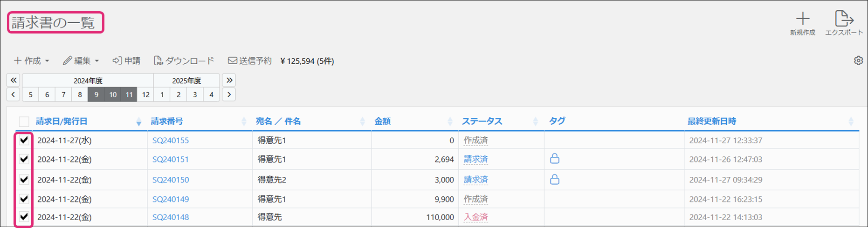Select month 8 in 2024年度
This screenshot has width=868, height=228.
(x=80, y=94)
